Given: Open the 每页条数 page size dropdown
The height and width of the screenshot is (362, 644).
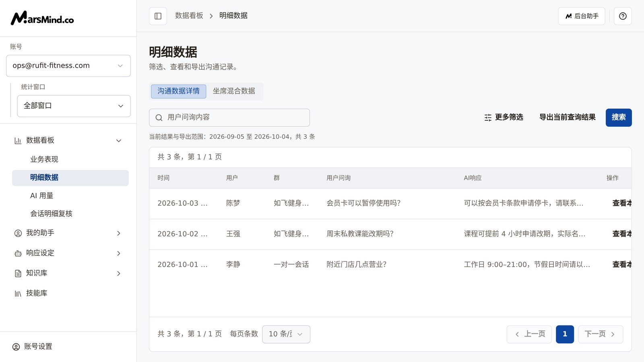Looking at the screenshot, I should pyautogui.click(x=286, y=334).
